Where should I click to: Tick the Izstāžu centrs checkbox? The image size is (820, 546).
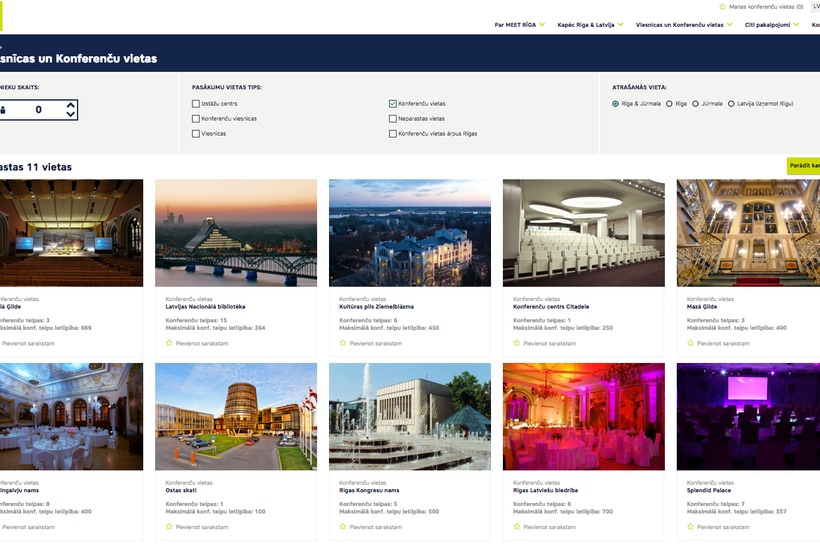pos(196,104)
